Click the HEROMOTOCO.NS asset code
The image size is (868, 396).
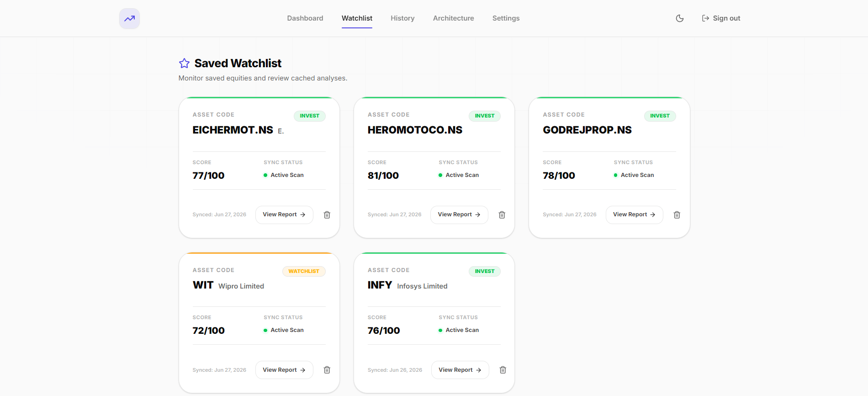click(415, 130)
